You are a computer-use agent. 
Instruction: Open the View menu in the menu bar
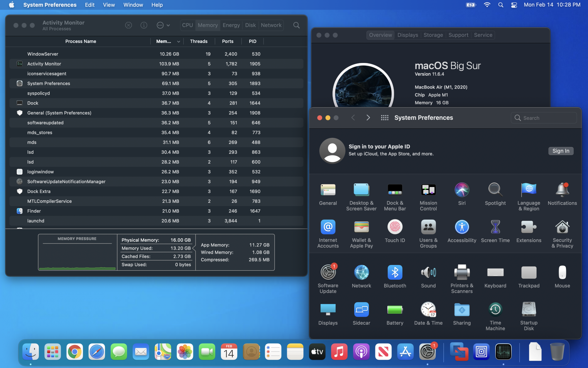point(108,5)
